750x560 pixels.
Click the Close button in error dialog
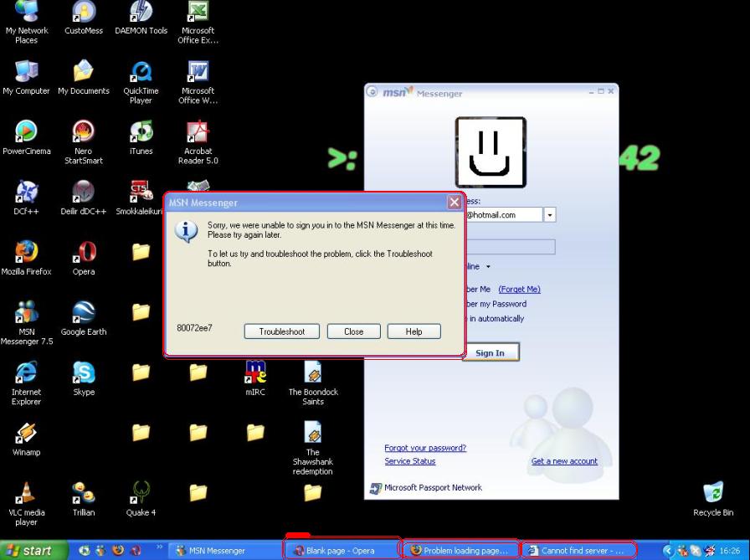click(x=353, y=331)
